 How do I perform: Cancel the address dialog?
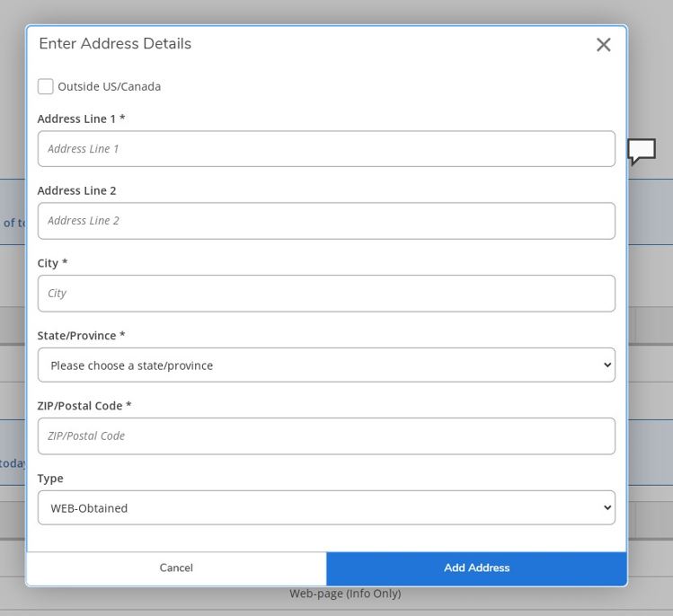(x=176, y=568)
